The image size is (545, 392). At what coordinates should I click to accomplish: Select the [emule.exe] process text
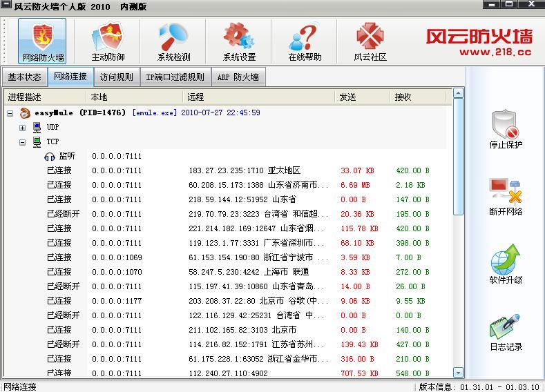point(154,112)
